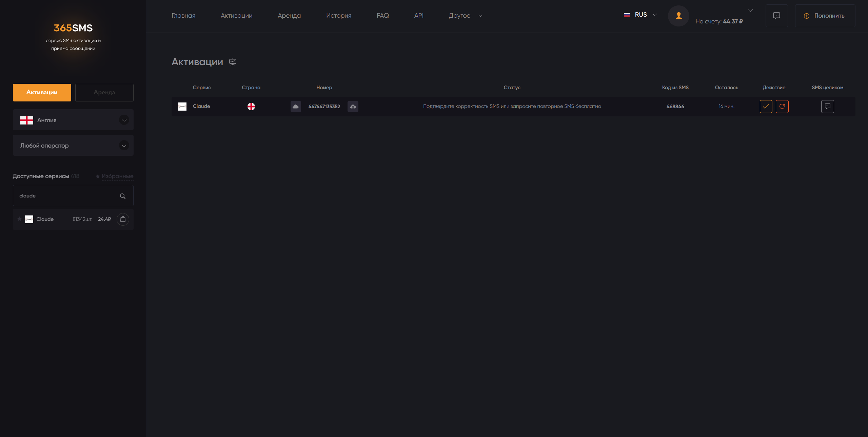This screenshot has height=437, width=868.
Task: Open the full SMS message icon for Claude
Action: (x=828, y=107)
